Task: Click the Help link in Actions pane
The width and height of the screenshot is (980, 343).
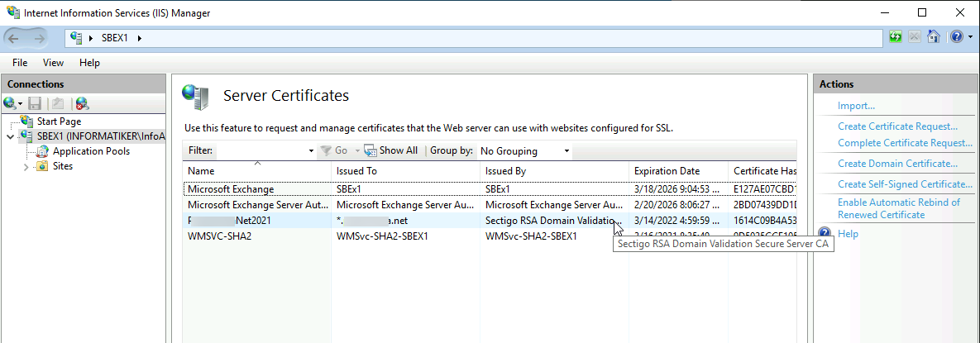Action: pos(848,234)
